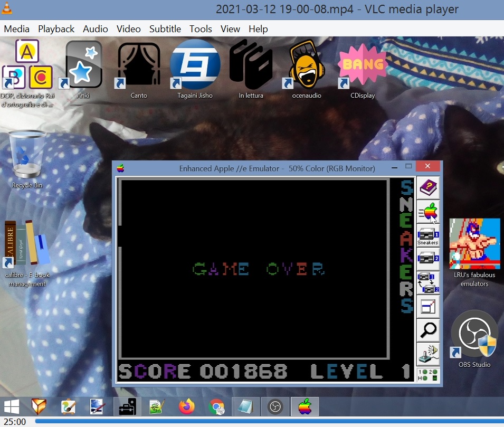Open the Media menu in VLC
Viewport: 504px width, 427px height.
tap(16, 29)
